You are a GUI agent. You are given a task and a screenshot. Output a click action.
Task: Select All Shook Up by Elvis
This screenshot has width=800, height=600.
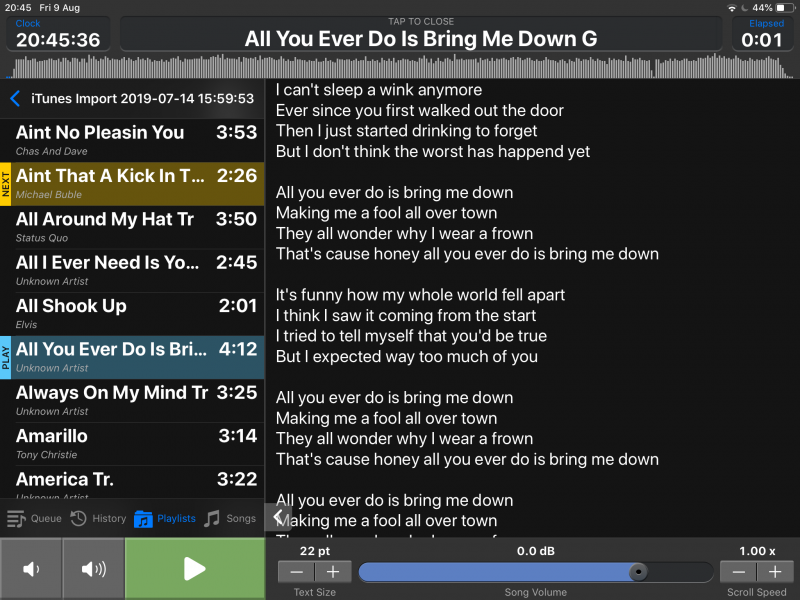pos(133,314)
